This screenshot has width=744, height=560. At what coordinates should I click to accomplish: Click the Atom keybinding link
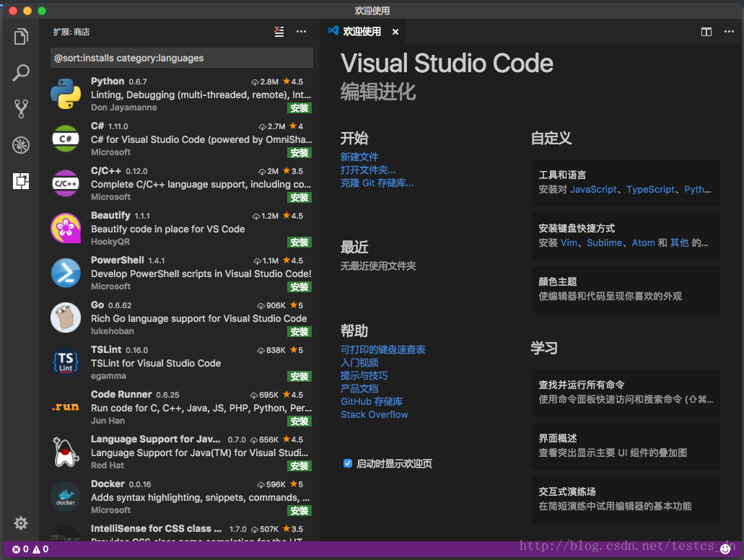pos(643,242)
